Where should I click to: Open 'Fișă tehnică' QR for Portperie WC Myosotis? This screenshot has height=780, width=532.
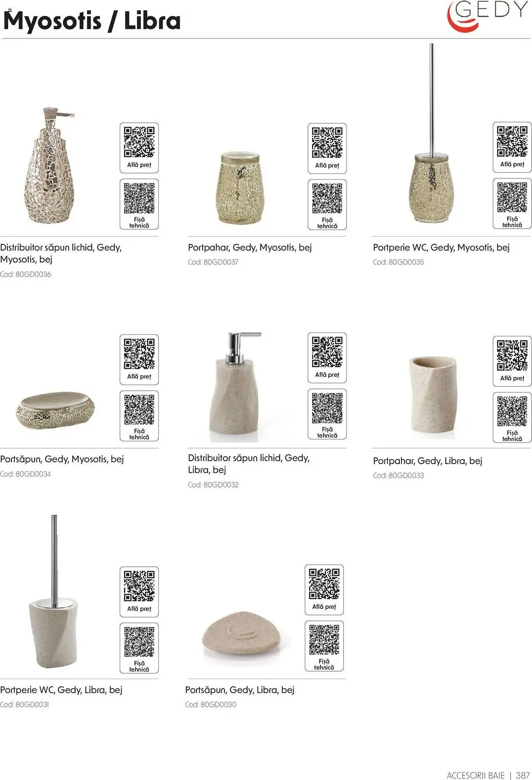(x=512, y=203)
